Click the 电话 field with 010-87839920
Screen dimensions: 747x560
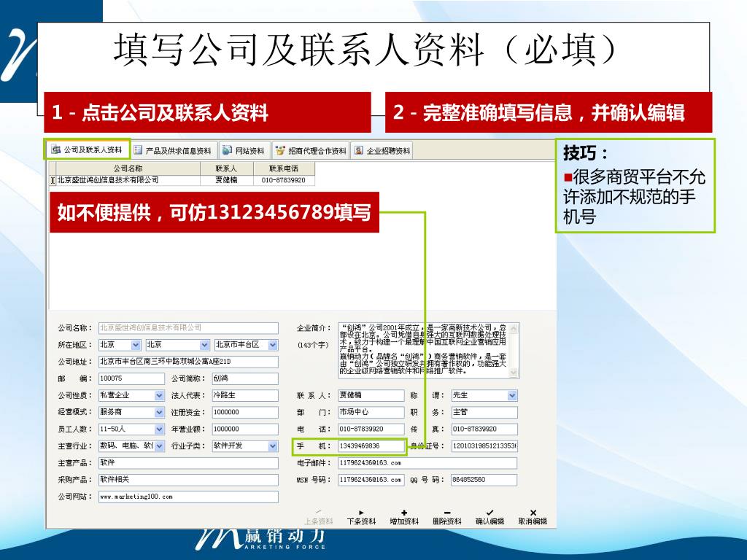coord(371,429)
